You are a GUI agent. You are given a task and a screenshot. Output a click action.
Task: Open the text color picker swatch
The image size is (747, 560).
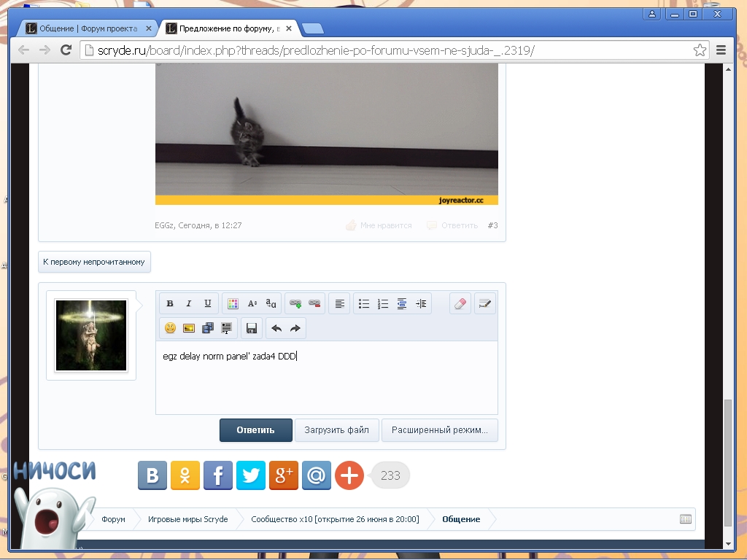(232, 303)
